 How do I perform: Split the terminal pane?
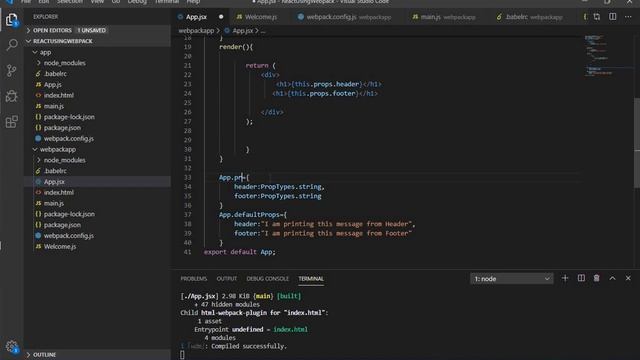point(581,278)
